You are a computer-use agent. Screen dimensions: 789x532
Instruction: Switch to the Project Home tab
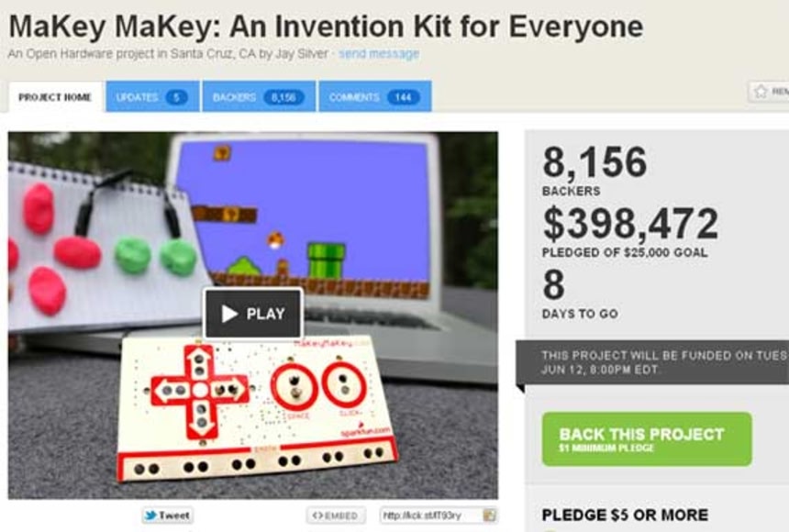(55, 96)
